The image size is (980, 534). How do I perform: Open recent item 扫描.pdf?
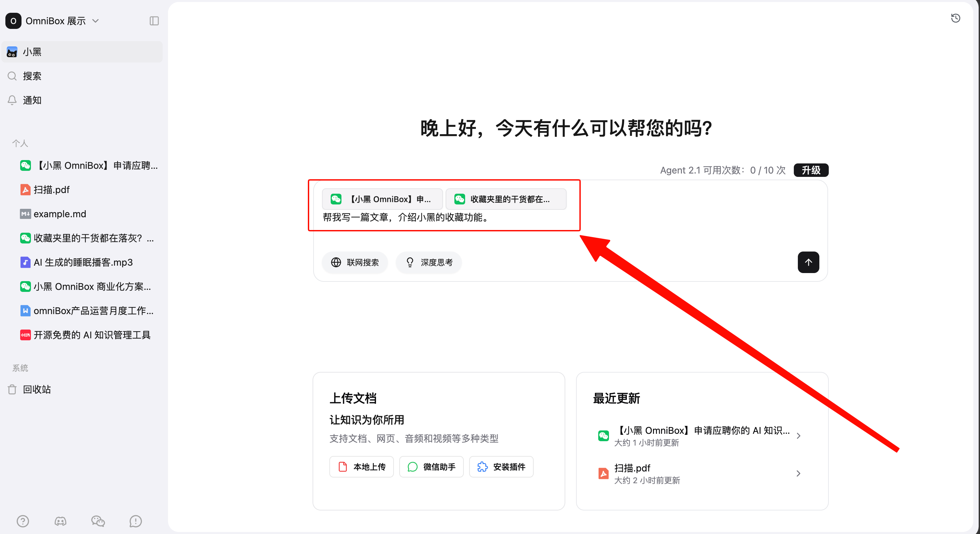[x=702, y=473]
